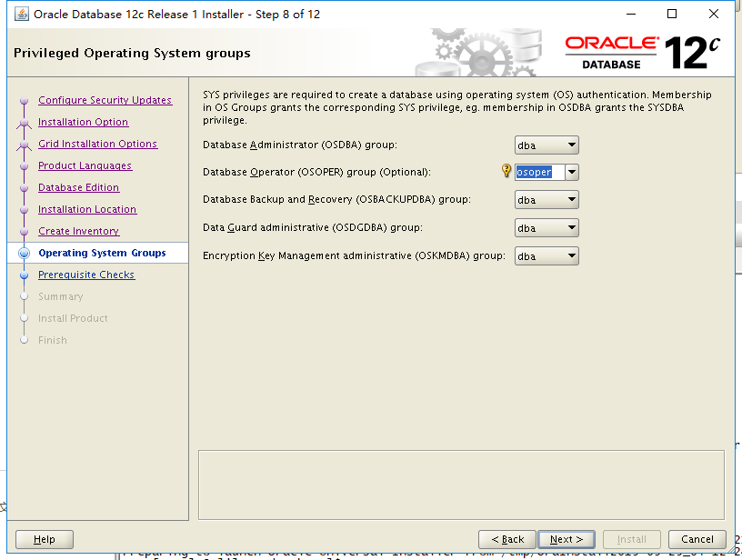Open the OSKMDBA group dropdown
This screenshot has width=742, height=560.
546,255
